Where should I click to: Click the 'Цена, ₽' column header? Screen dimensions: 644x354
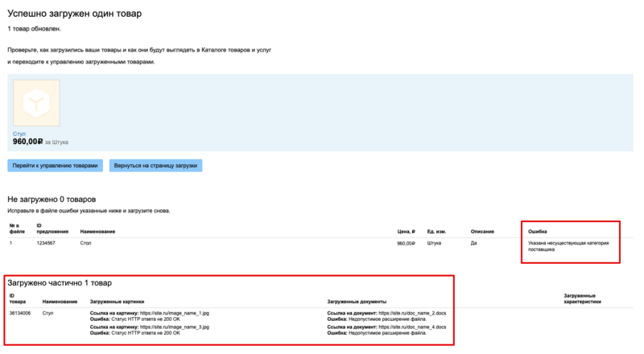(x=406, y=231)
